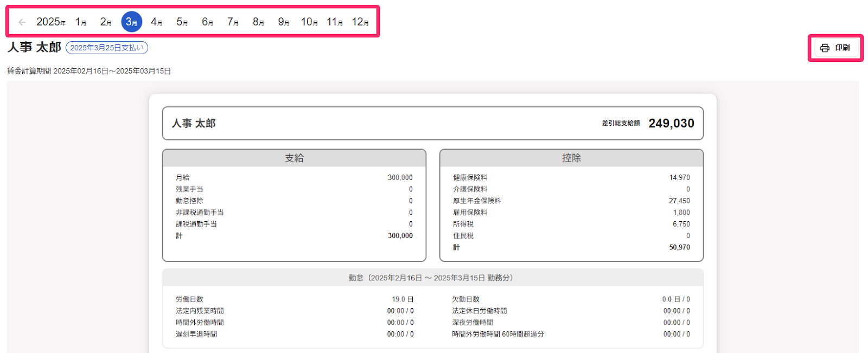Jump to the 11月 month tab
The width and height of the screenshot is (868, 353).
click(335, 22)
